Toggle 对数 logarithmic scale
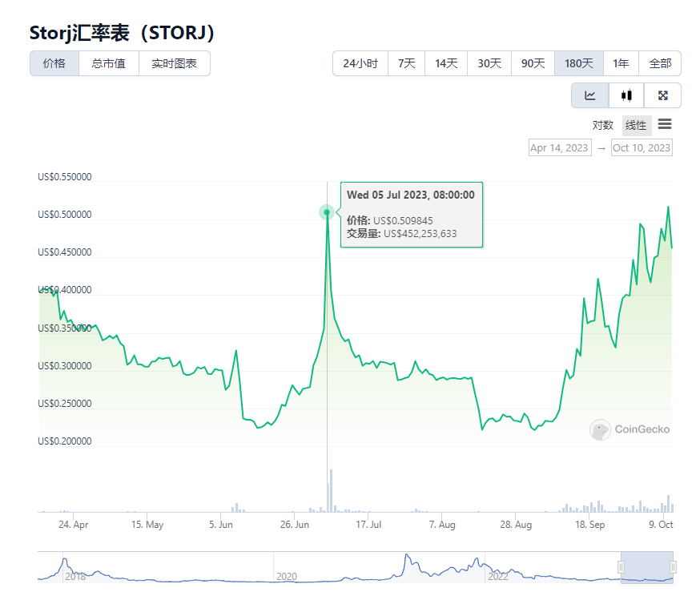This screenshot has height=596, width=700. [603, 125]
